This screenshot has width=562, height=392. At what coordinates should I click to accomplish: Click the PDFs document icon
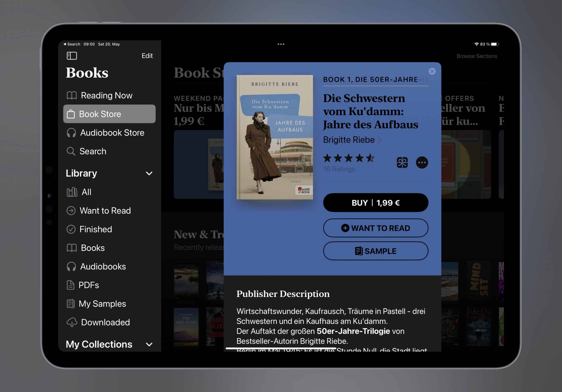pyautogui.click(x=70, y=285)
